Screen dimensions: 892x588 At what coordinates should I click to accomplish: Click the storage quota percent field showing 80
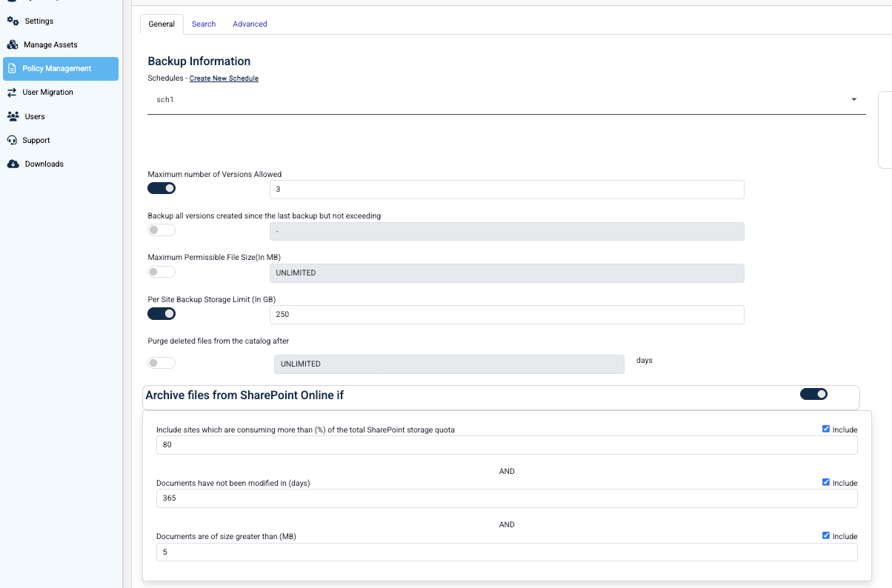click(507, 445)
